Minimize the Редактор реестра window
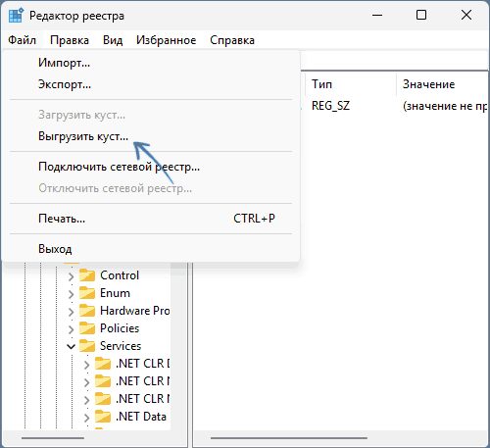This screenshot has height=448, width=490. pos(377,15)
